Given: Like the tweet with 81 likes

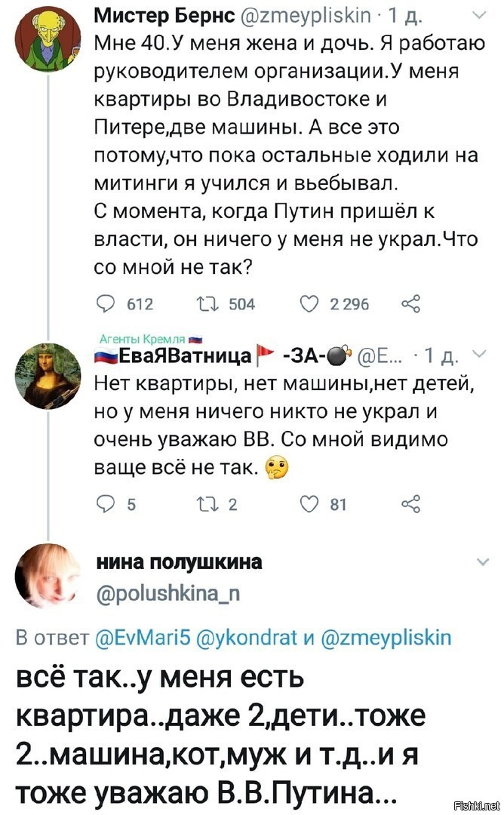Looking at the screenshot, I should coord(309,503).
